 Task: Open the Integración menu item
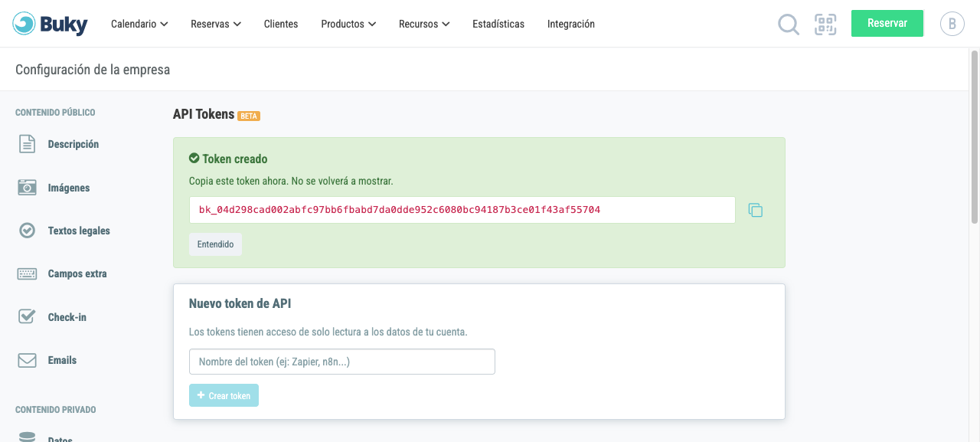[x=571, y=24]
